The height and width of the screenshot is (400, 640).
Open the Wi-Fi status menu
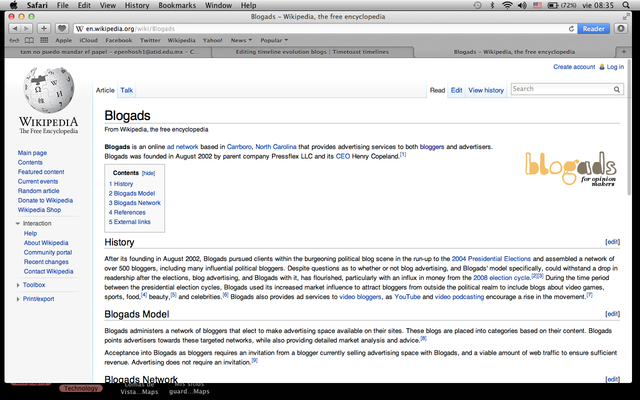coord(507,5)
